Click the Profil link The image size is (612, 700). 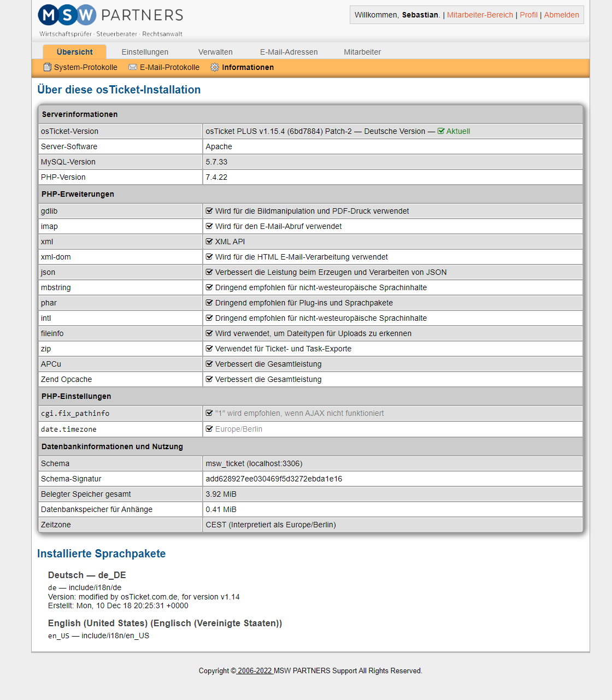pos(528,15)
